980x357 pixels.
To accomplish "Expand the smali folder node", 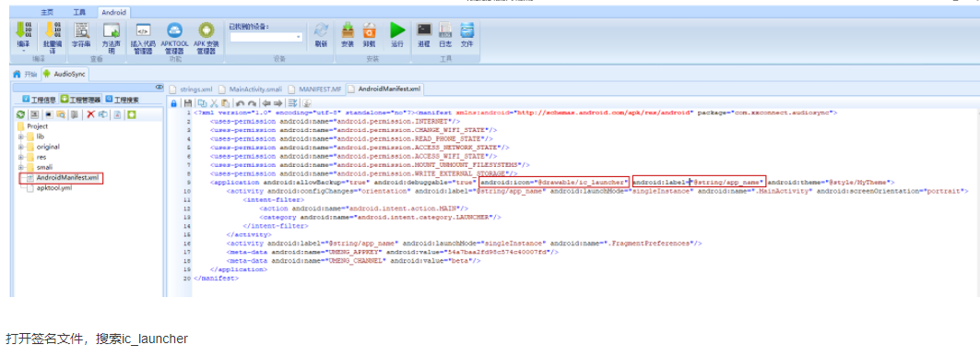I will pos(20,167).
